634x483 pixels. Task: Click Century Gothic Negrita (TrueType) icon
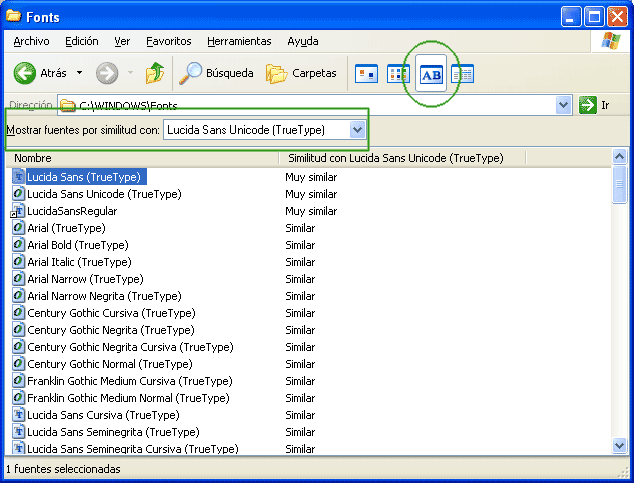[x=19, y=329]
